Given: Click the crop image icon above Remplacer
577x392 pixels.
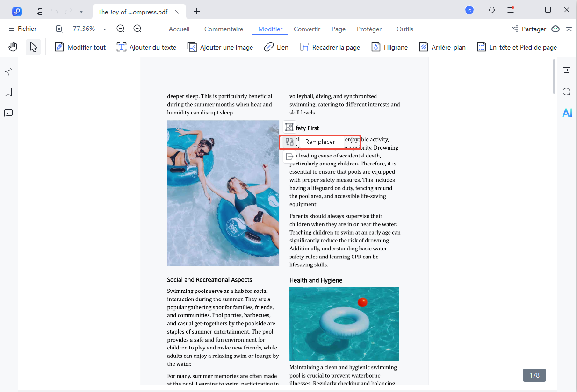Looking at the screenshot, I should tap(289, 127).
